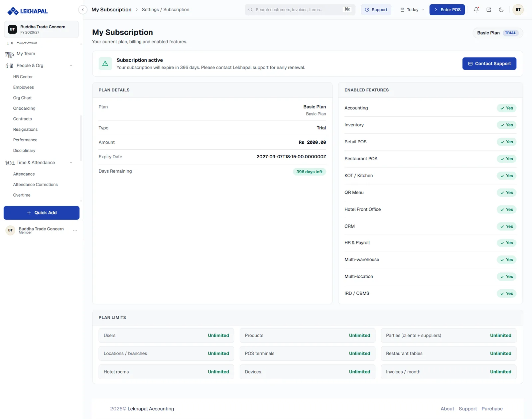The image size is (532, 419).
Task: Click the Invoices / month limit card
Action: click(x=449, y=372)
